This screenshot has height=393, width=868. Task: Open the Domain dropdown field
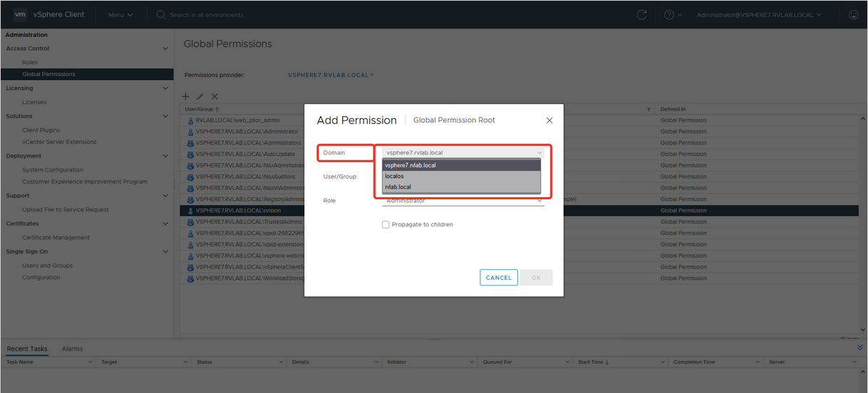(x=463, y=152)
